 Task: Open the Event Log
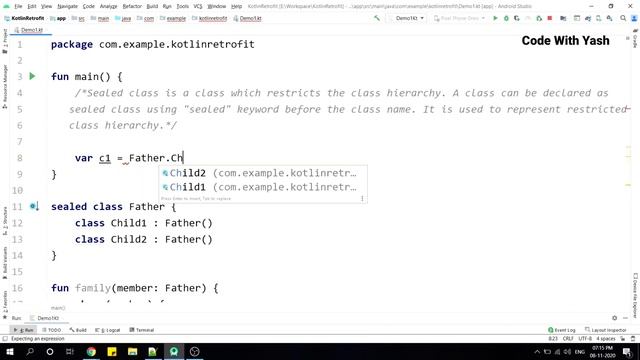562,330
